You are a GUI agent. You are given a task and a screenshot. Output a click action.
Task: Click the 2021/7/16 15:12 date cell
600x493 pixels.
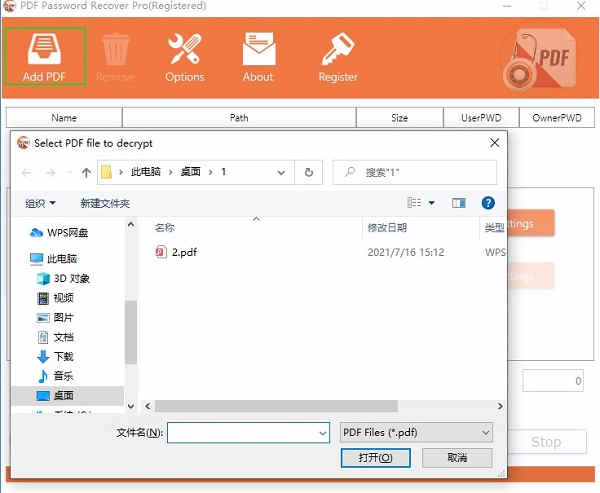[x=406, y=252]
